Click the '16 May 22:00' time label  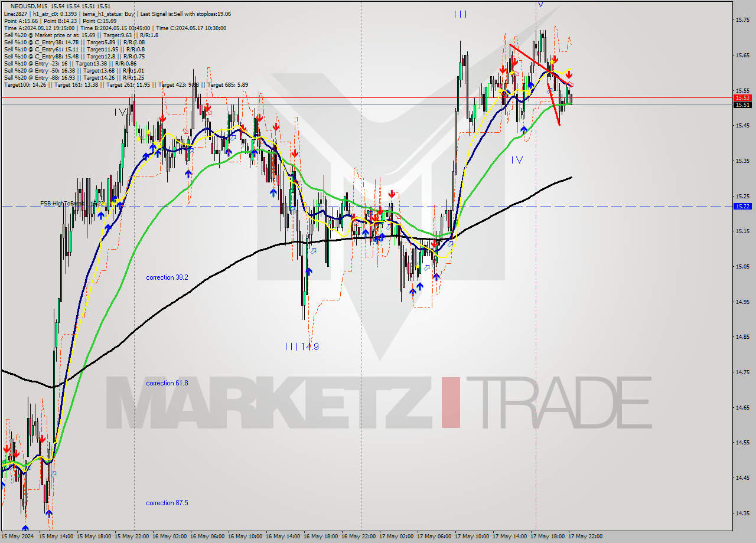click(x=360, y=537)
